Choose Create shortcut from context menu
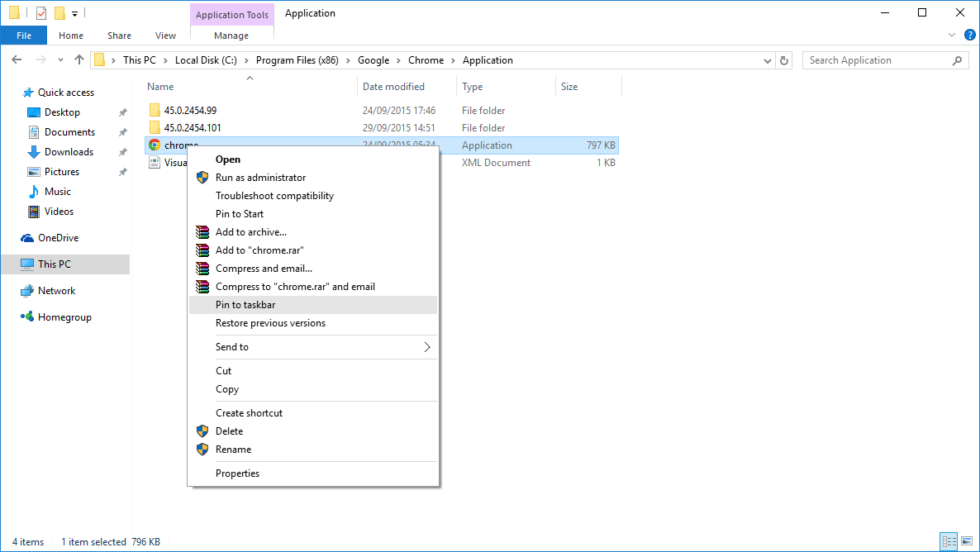980x552 pixels. coord(313,413)
